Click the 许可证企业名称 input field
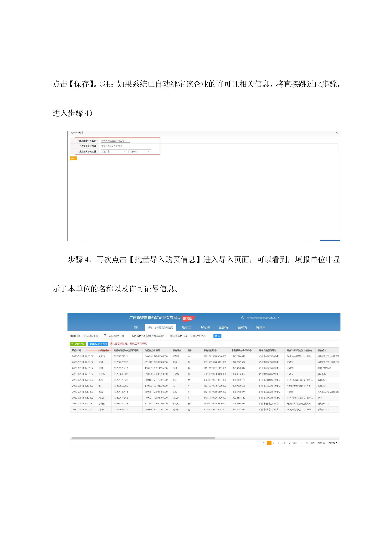Screen dimensions: 392x555 click(115, 146)
